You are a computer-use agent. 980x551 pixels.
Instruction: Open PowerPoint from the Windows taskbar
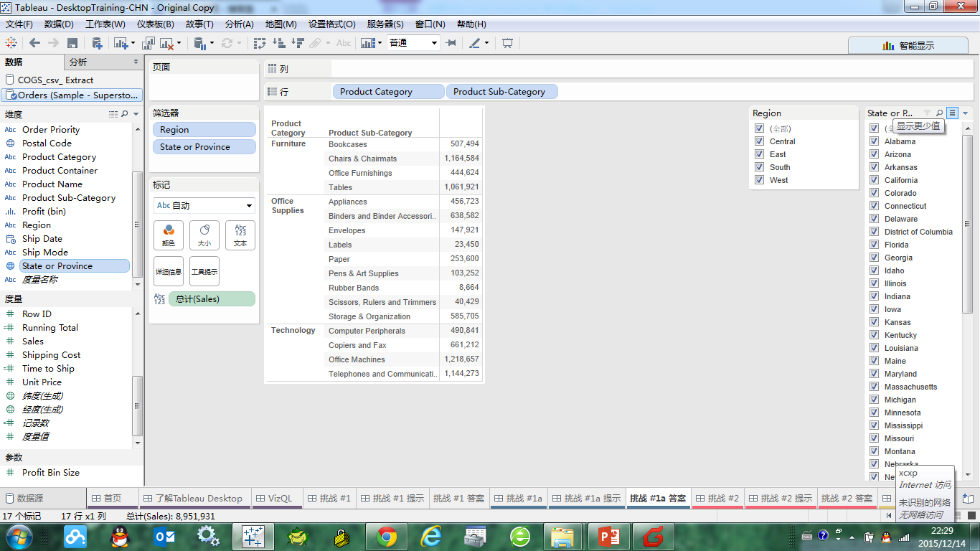point(609,536)
